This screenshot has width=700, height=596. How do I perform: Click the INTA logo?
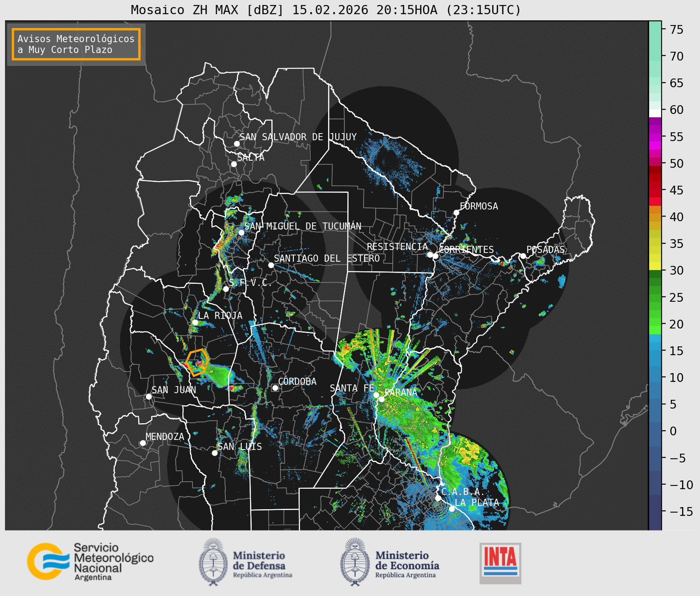pyautogui.click(x=500, y=563)
